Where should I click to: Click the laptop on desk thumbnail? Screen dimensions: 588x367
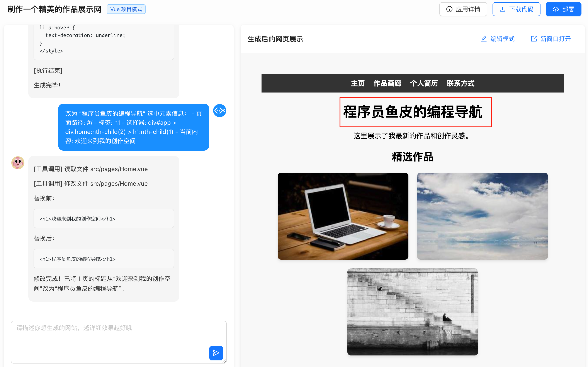(343, 216)
